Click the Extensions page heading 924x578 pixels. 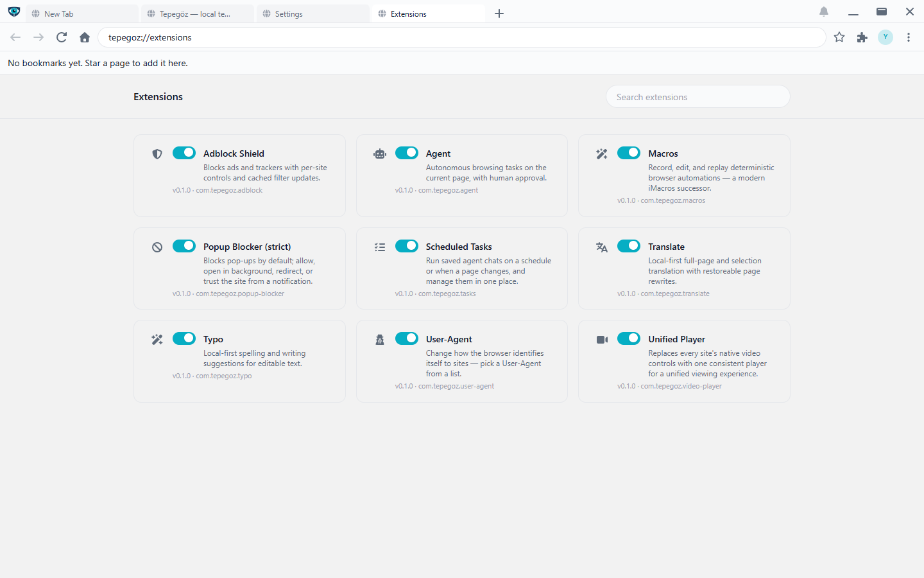[158, 96]
